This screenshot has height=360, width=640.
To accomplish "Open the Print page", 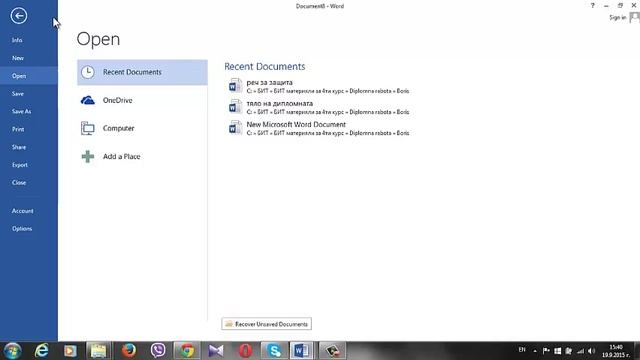I will tap(18, 129).
